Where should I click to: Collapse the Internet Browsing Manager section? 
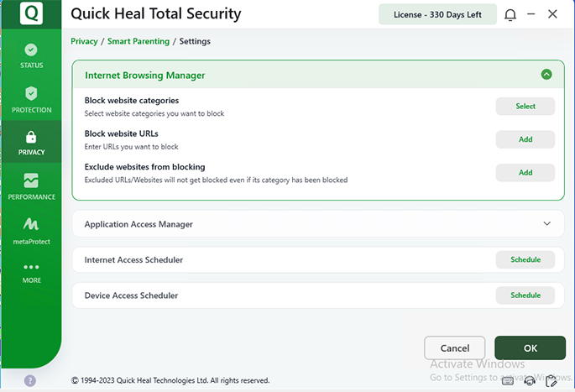click(546, 75)
